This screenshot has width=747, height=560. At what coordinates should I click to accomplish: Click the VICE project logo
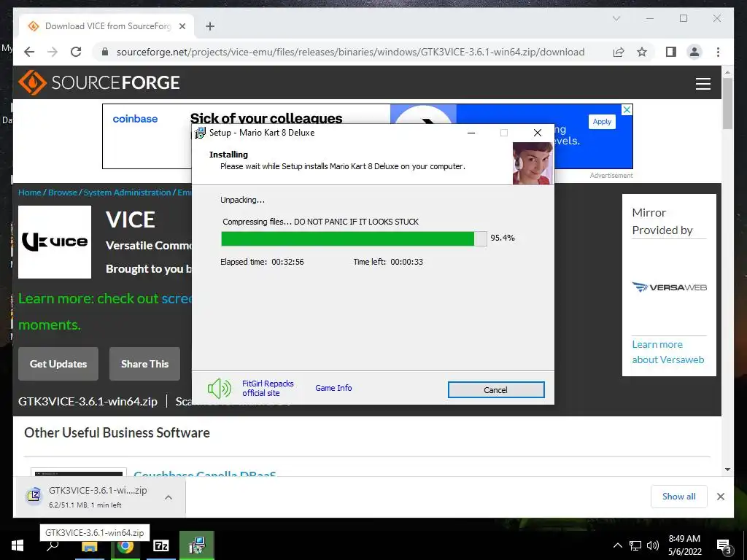55,242
